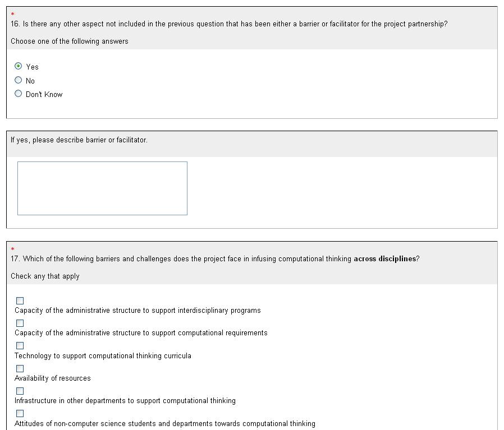Click the 'Infrastructure in other departments' label text

click(x=125, y=401)
